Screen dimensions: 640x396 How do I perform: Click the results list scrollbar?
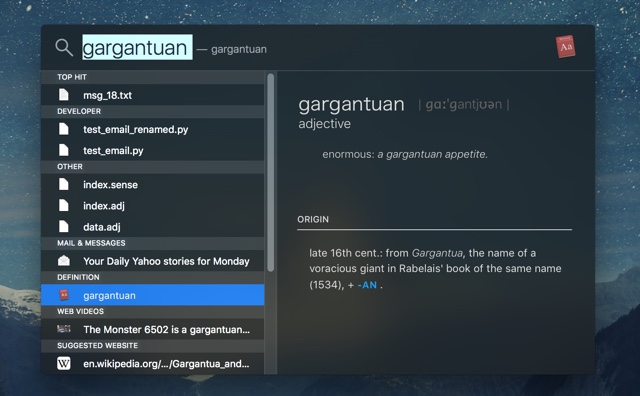[271, 172]
